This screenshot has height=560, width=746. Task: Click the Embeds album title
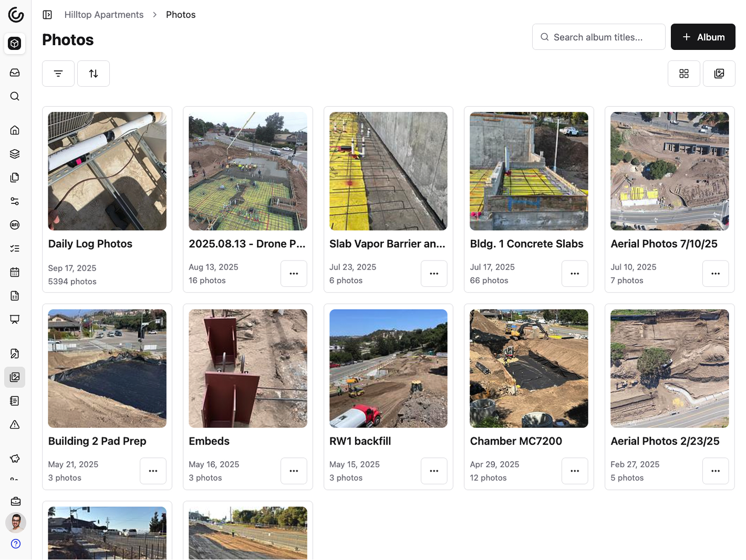tap(209, 441)
